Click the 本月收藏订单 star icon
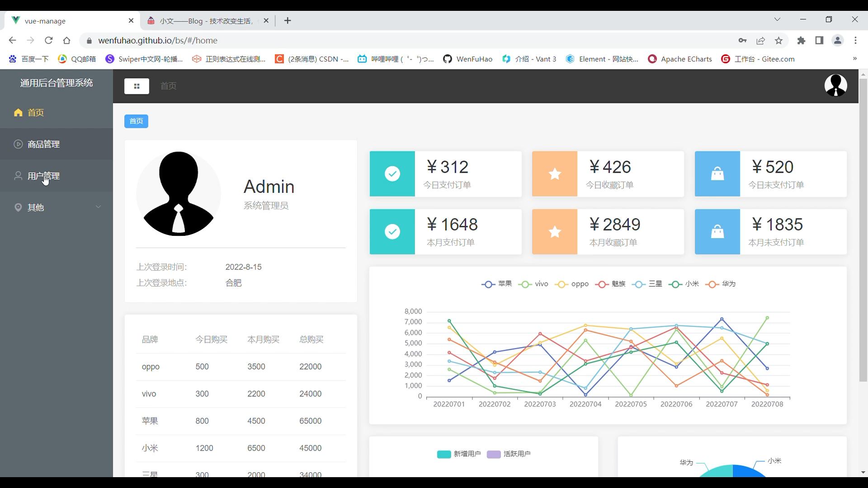 554,231
